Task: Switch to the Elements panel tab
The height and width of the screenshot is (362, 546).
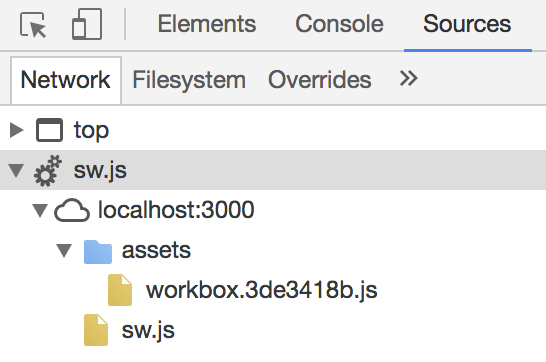Action: 207,24
